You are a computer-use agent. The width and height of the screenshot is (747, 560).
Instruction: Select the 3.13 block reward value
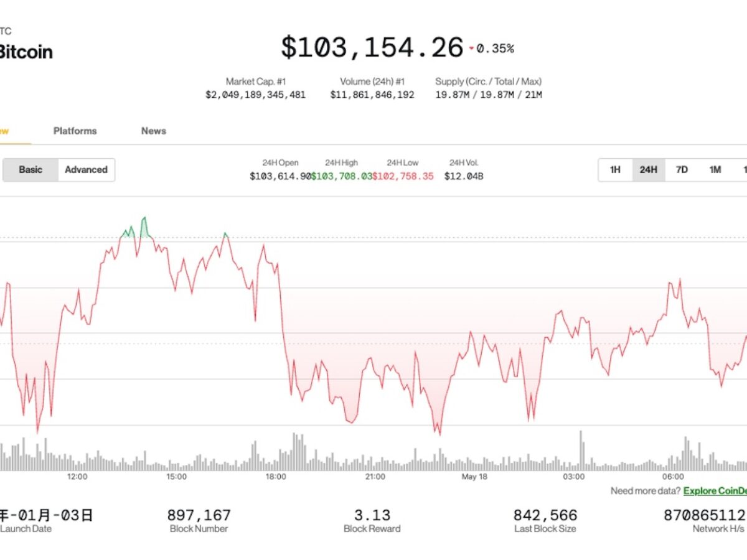click(372, 515)
